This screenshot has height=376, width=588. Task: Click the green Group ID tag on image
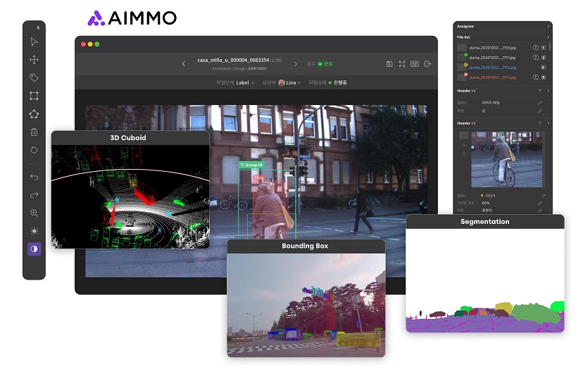click(251, 165)
